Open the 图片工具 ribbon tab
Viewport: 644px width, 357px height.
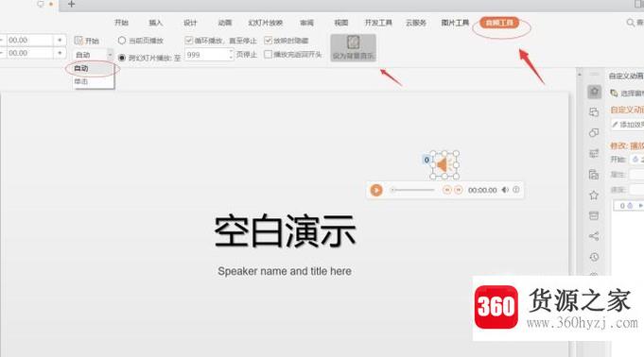[x=455, y=23]
